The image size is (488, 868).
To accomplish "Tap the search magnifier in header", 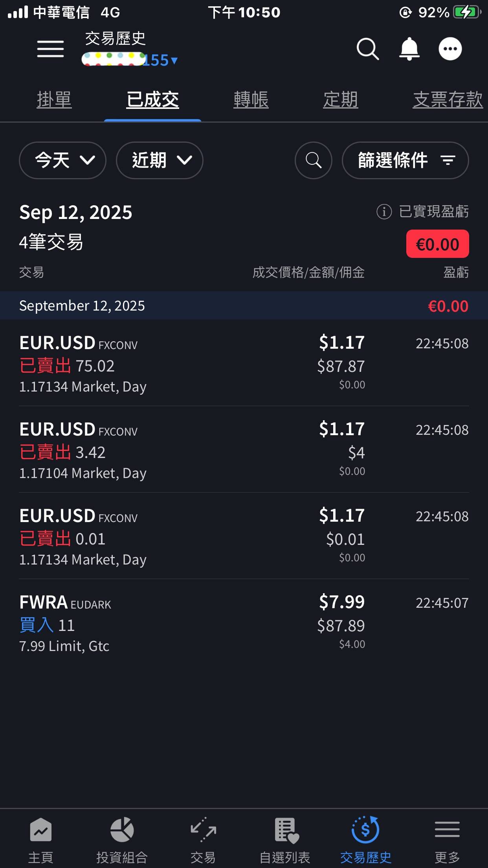I will [367, 49].
